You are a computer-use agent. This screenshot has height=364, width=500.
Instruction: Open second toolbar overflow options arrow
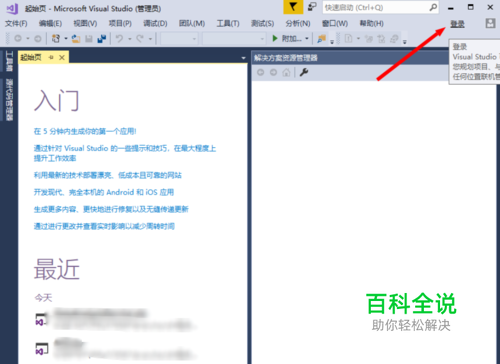(405, 42)
